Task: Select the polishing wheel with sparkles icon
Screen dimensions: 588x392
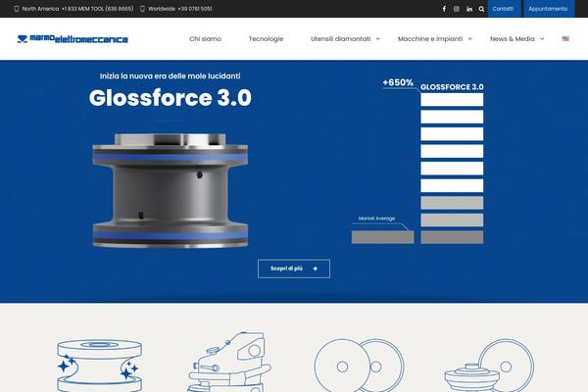Action: [99, 365]
